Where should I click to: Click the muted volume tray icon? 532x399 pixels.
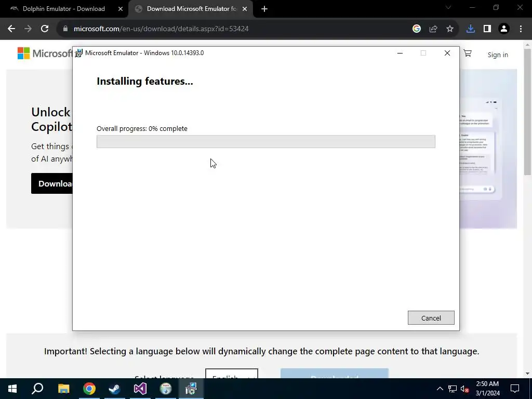coord(465,389)
